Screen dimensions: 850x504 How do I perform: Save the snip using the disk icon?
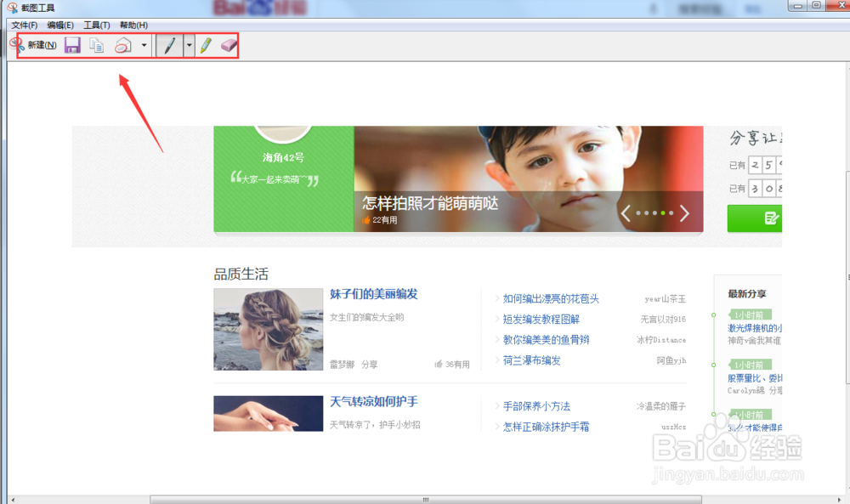pyautogui.click(x=72, y=45)
